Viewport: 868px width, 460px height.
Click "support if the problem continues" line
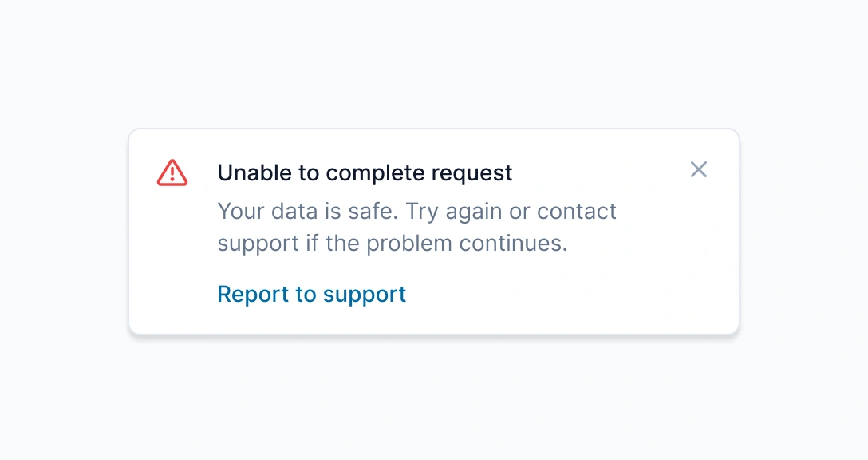click(x=392, y=243)
